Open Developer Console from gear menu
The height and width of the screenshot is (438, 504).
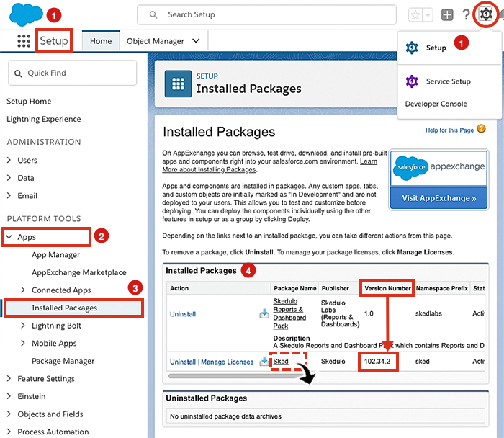pyautogui.click(x=436, y=104)
